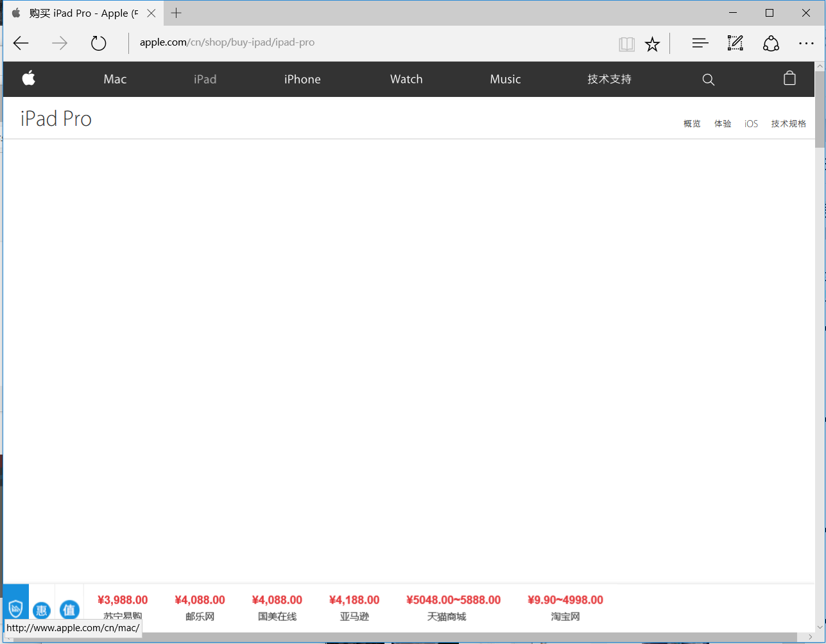Refresh the page

tap(98, 44)
